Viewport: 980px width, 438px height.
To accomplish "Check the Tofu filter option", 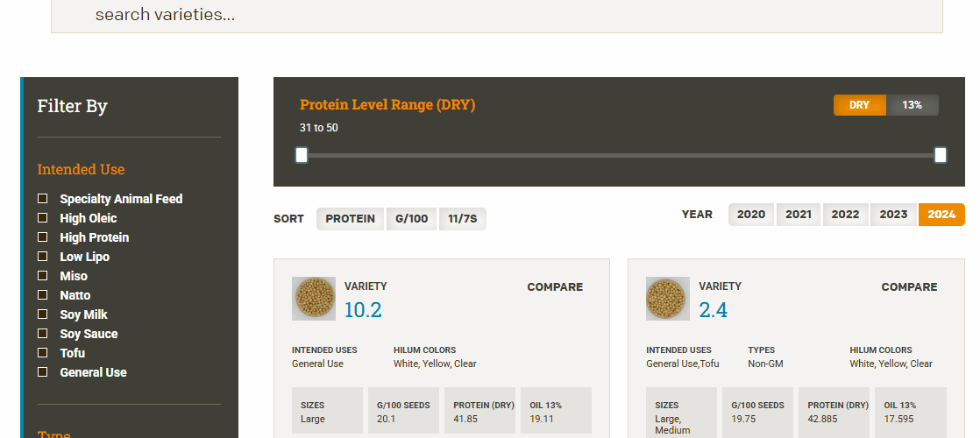I will [42, 353].
